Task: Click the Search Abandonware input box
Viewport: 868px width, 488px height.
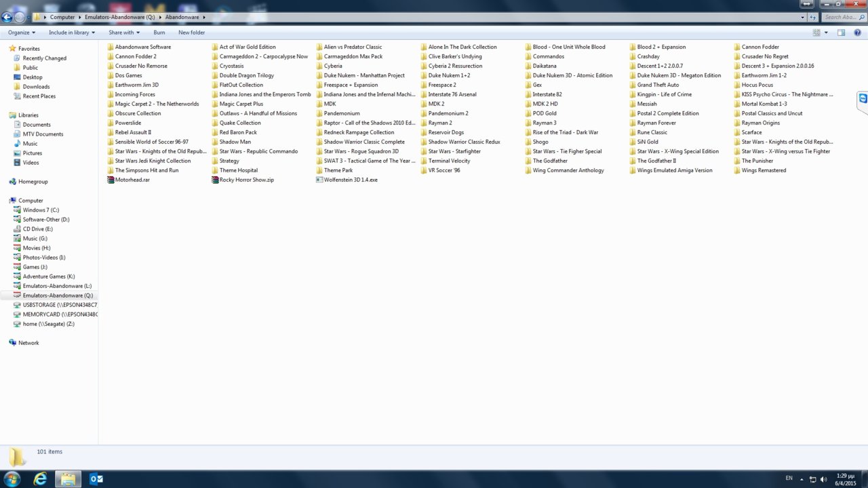Action: [842, 17]
